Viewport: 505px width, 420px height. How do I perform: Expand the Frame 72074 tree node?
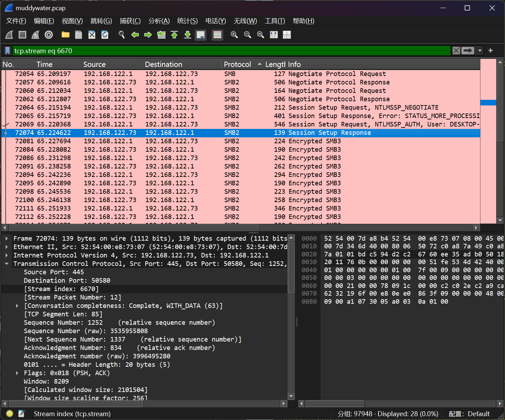click(7, 239)
